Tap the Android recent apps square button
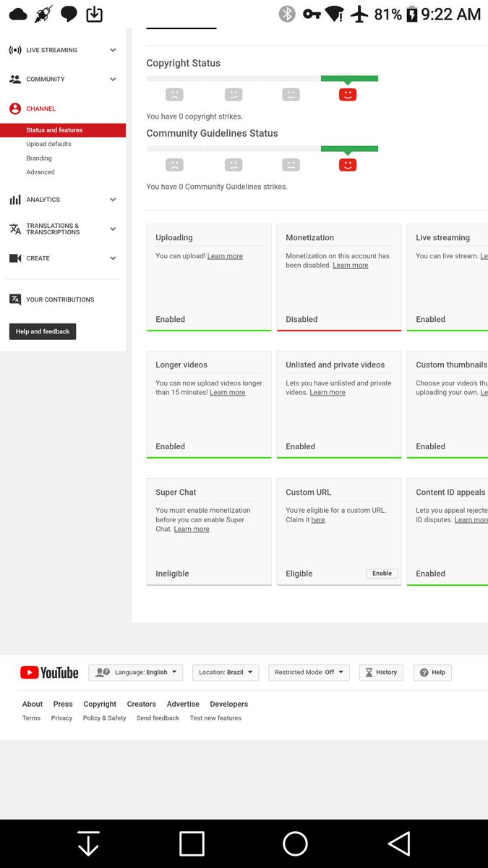Viewport: 488px width, 868px height. [x=192, y=843]
